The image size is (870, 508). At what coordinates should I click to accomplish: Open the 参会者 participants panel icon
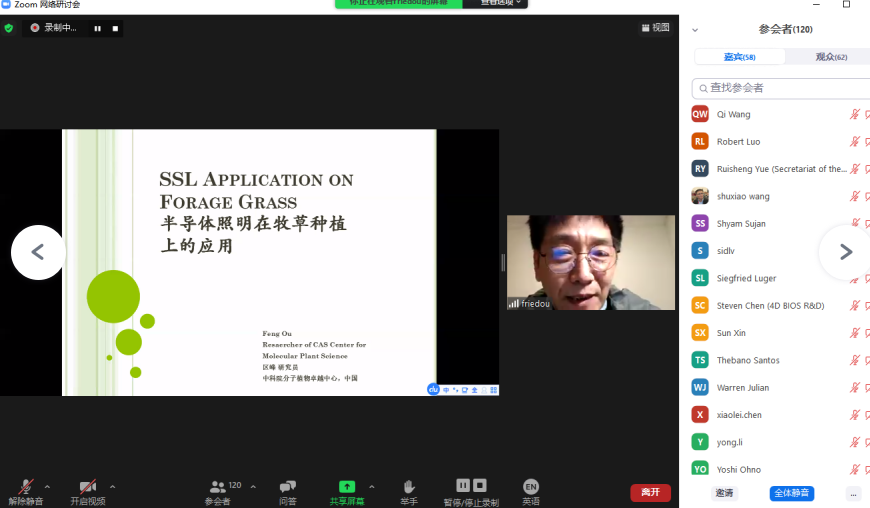(x=217, y=487)
